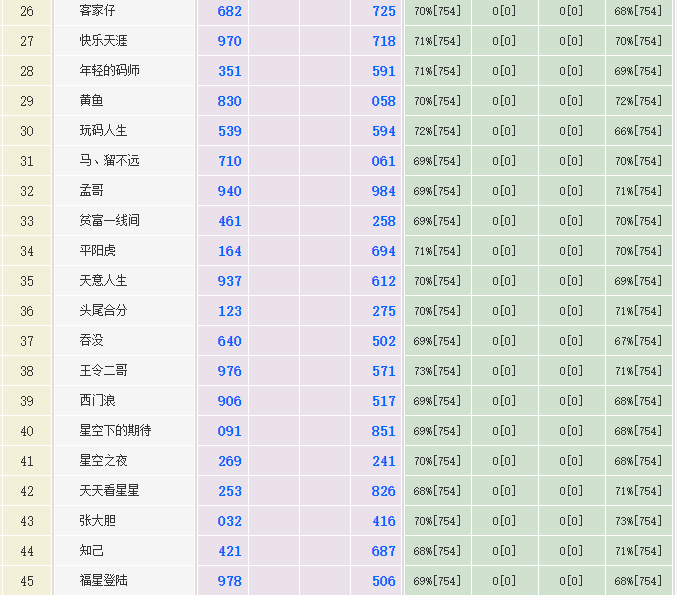Select the 71%[754] cell in the 头尾合分 row
The image size is (677, 595).
pos(638,311)
